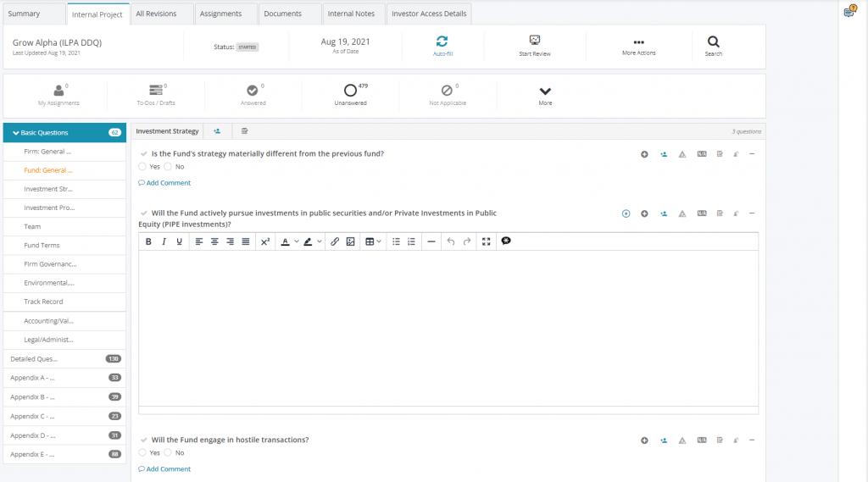Open the font color picker dropdown arrow
The width and height of the screenshot is (868, 482).
coord(297,241)
